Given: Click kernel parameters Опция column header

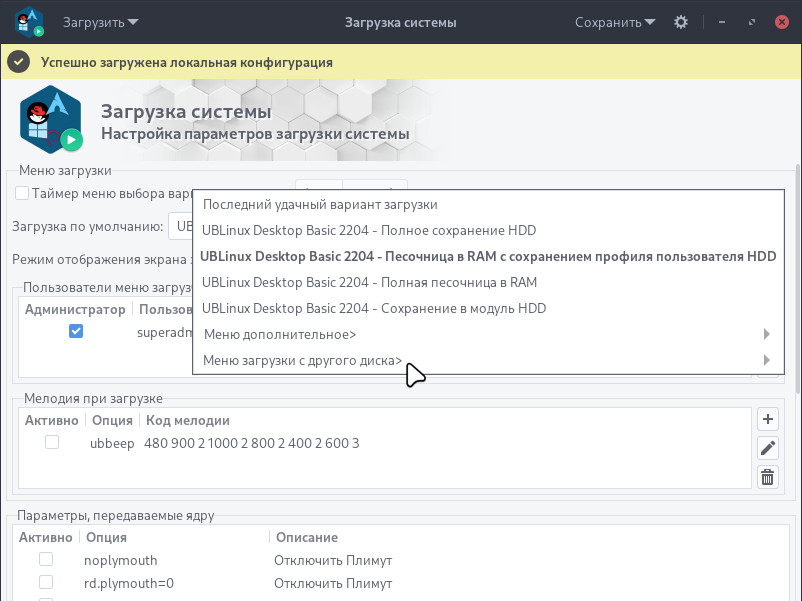Looking at the screenshot, I should [x=106, y=537].
